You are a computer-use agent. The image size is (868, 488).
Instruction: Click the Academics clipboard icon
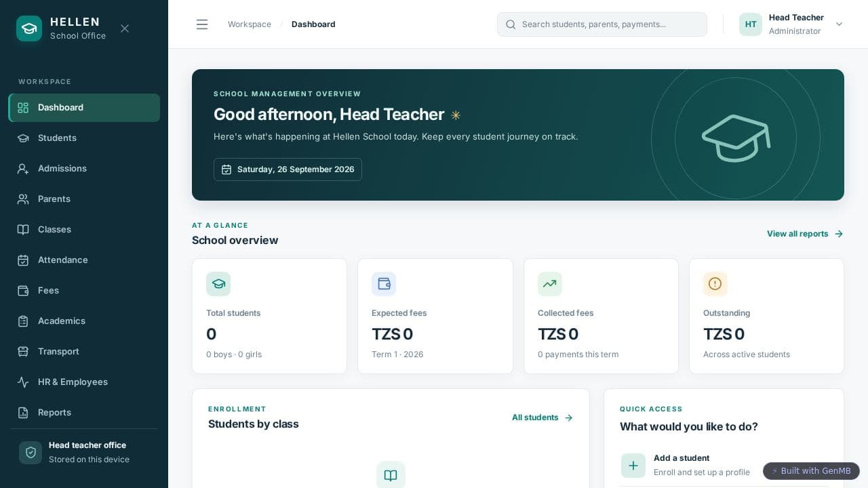pos(23,321)
